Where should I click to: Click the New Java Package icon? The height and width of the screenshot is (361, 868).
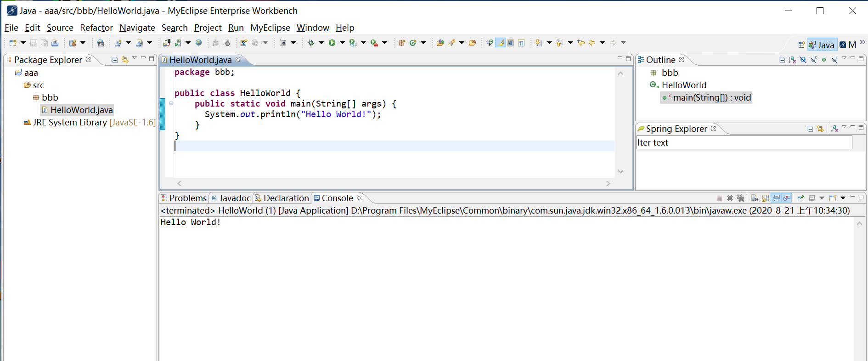[402, 43]
